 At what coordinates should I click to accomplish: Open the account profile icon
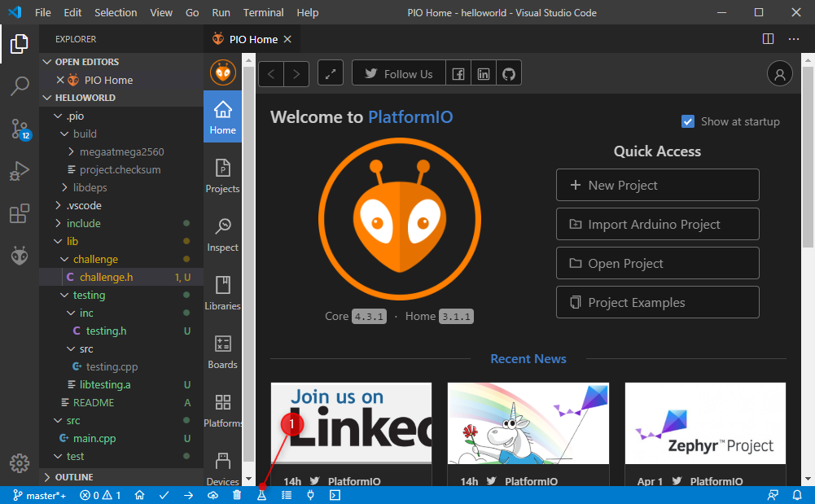[x=780, y=74]
